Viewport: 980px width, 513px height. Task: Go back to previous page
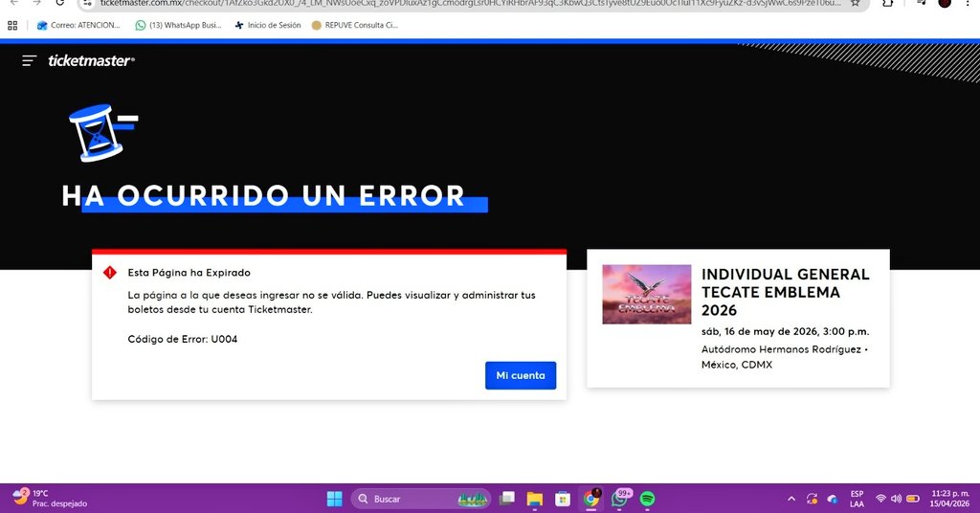[x=14, y=3]
